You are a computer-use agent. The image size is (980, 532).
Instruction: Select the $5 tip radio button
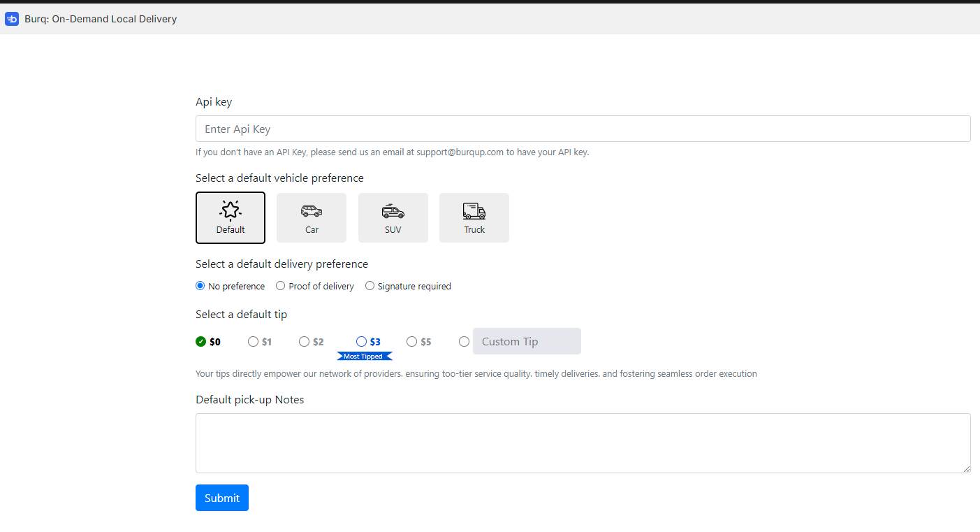[x=412, y=342]
